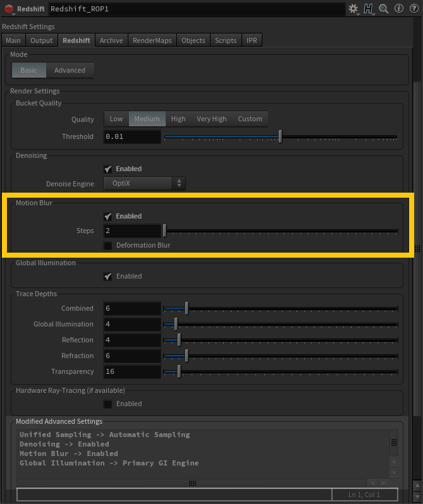Click the red Redshift node icon
The height and width of the screenshot is (504, 423).
(9, 9)
